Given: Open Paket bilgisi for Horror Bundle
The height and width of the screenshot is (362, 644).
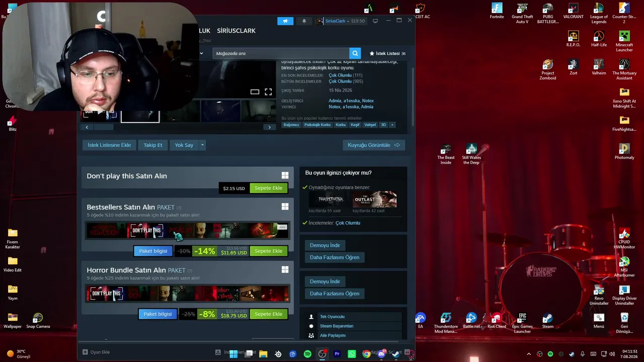Looking at the screenshot, I should point(157,314).
